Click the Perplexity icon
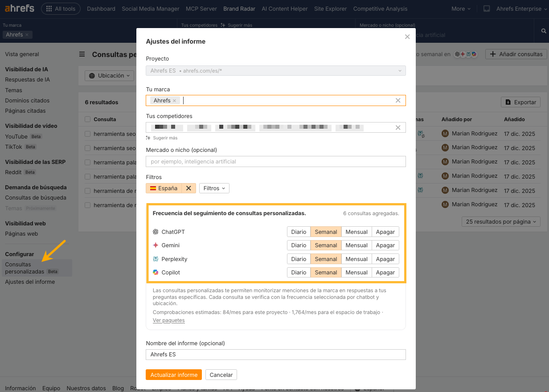 (156, 259)
